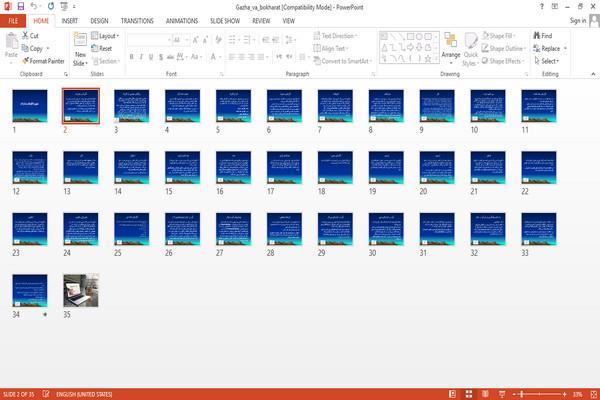
Task: Click the Undo arrow icon
Action: point(34,6)
